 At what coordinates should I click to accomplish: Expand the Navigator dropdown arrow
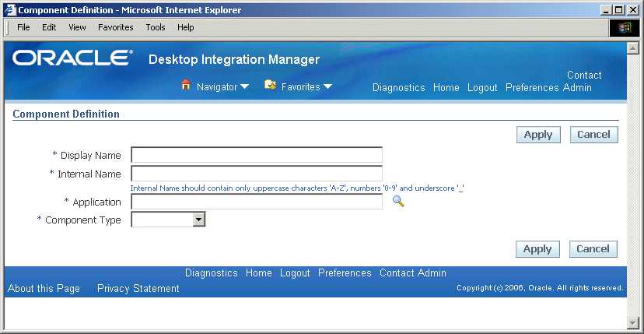coord(244,86)
